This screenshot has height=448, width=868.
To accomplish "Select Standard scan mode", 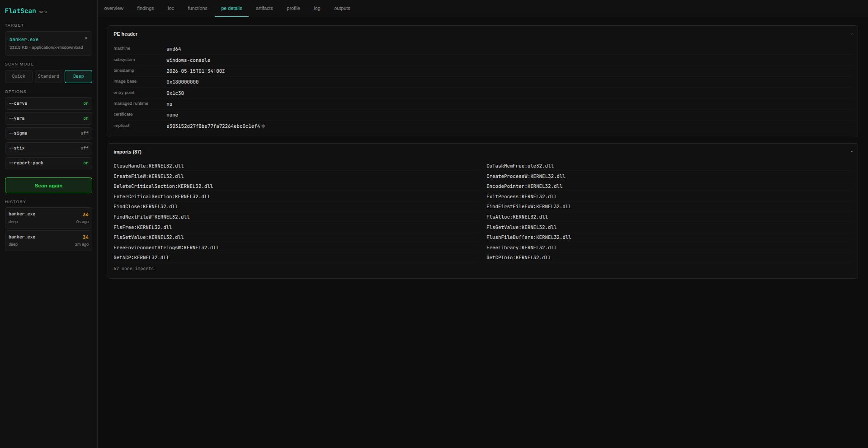I will [x=48, y=76].
